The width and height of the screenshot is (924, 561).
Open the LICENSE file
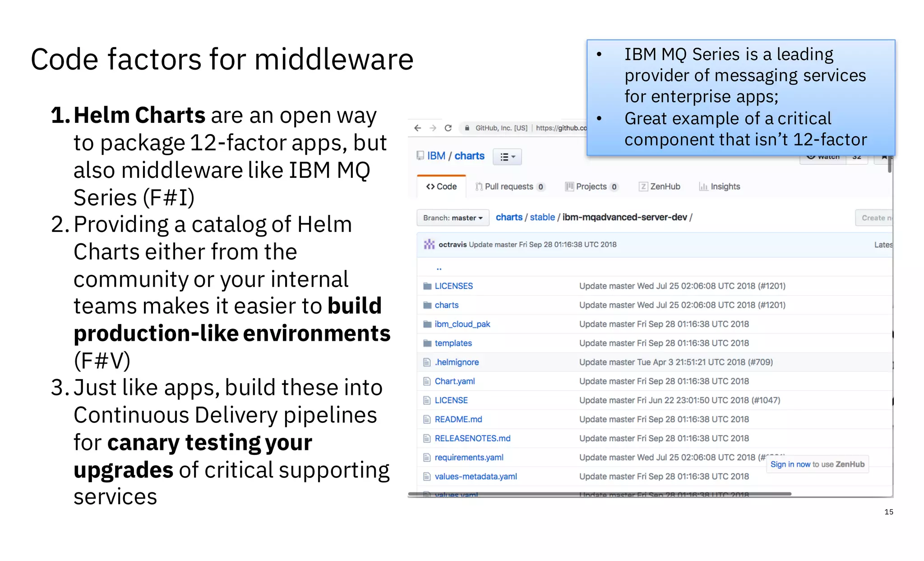pyautogui.click(x=451, y=400)
